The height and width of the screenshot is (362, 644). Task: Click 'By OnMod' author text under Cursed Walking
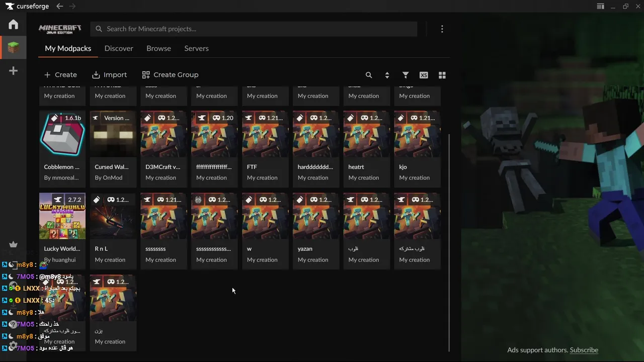tap(108, 177)
